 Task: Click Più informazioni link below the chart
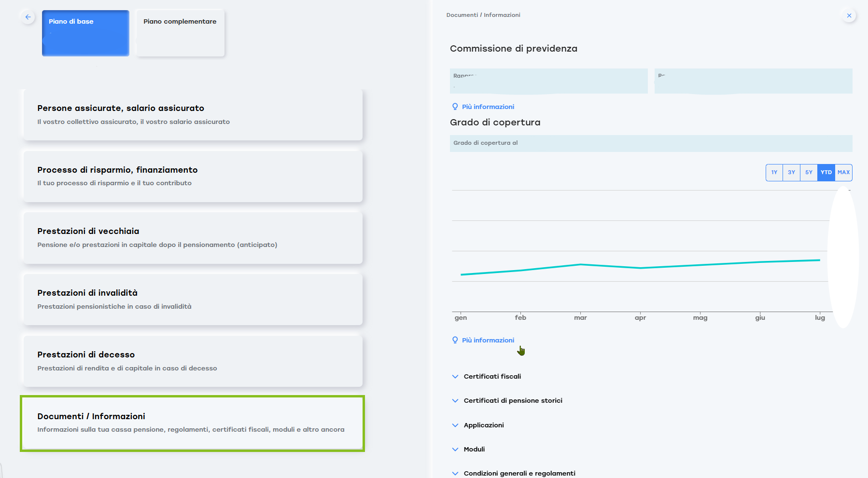(x=488, y=340)
